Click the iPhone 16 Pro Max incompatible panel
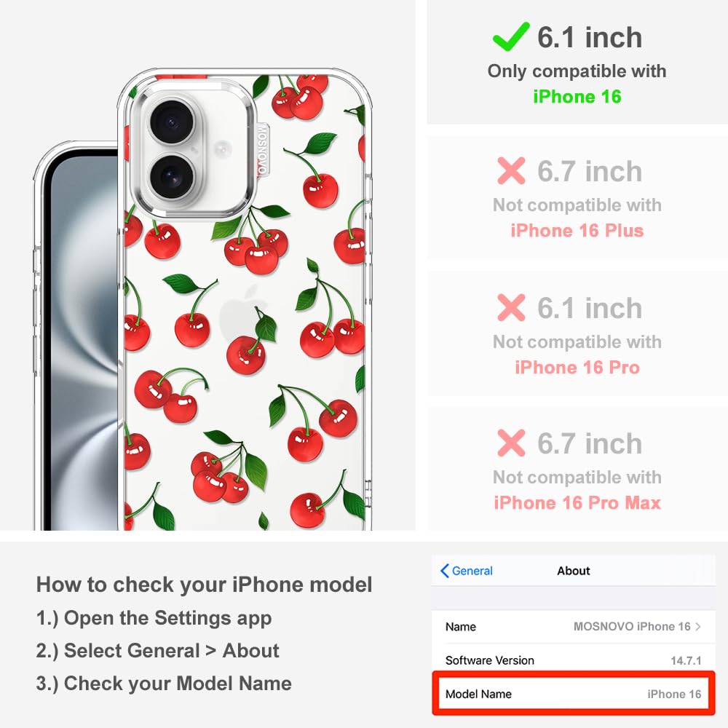728x728 pixels. tap(577, 469)
